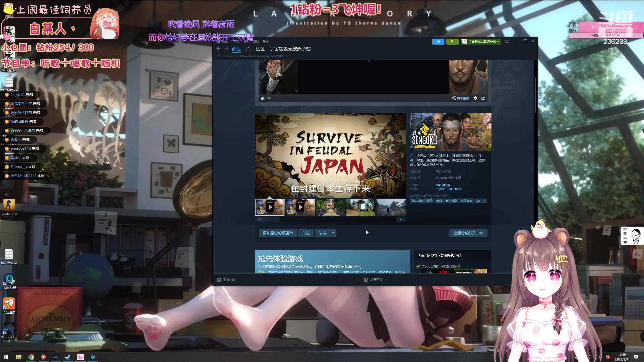The width and height of the screenshot is (644, 362).
Task: Click the 3D tag
Action: tap(478, 201)
